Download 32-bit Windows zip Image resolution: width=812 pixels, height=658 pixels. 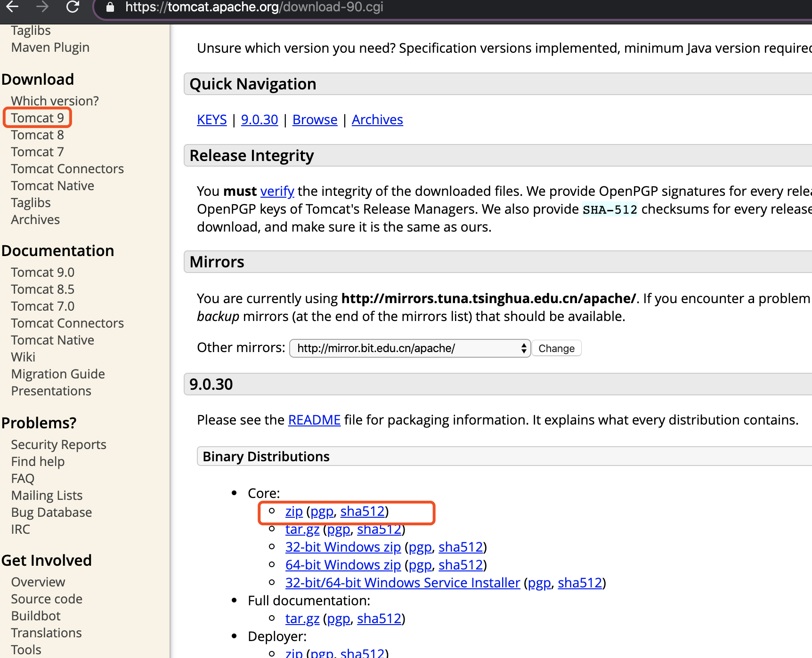click(343, 547)
